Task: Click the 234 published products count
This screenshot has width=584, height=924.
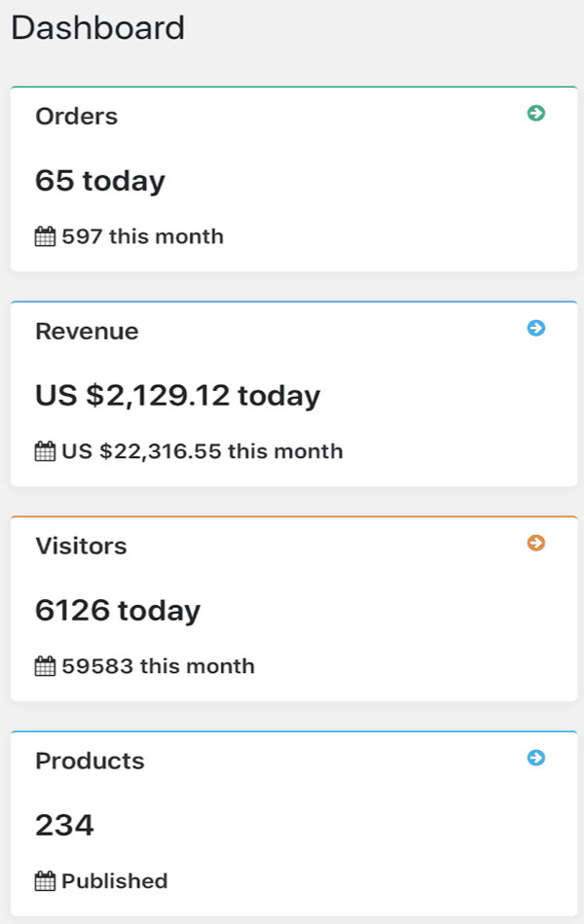Action: click(x=64, y=825)
